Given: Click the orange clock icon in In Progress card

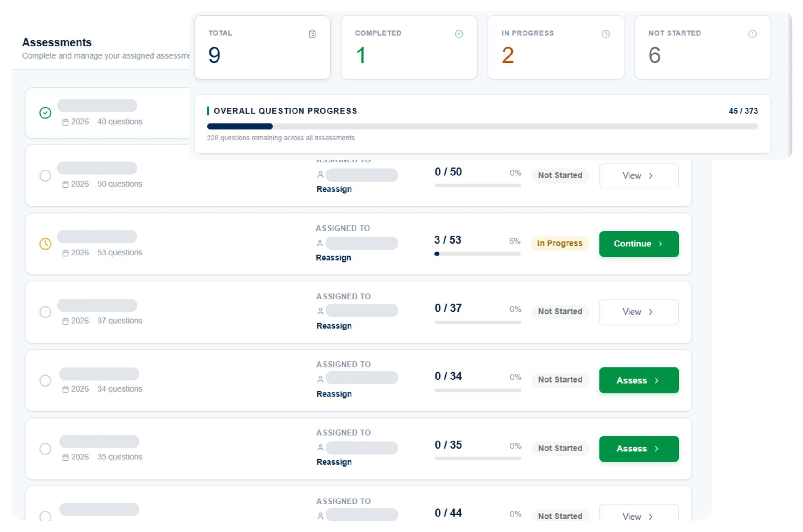Looking at the screenshot, I should (606, 34).
